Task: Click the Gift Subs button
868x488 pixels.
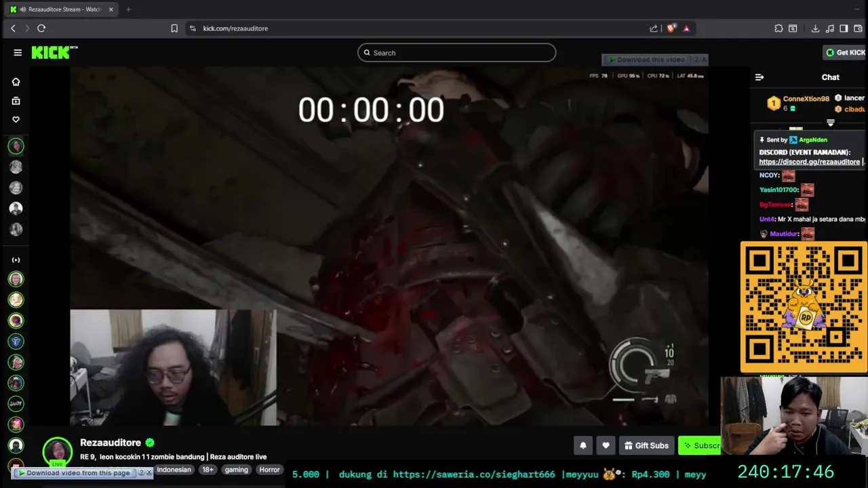Action: 646,445
